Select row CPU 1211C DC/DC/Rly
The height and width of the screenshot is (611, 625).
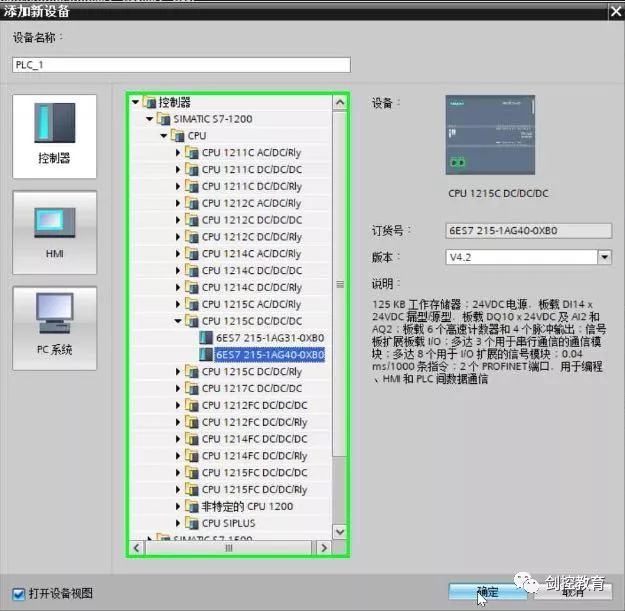pyautogui.click(x=252, y=187)
